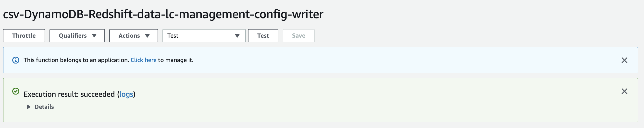644x128 pixels.
Task: Click the arrow in the test event selector
Action: point(237,36)
